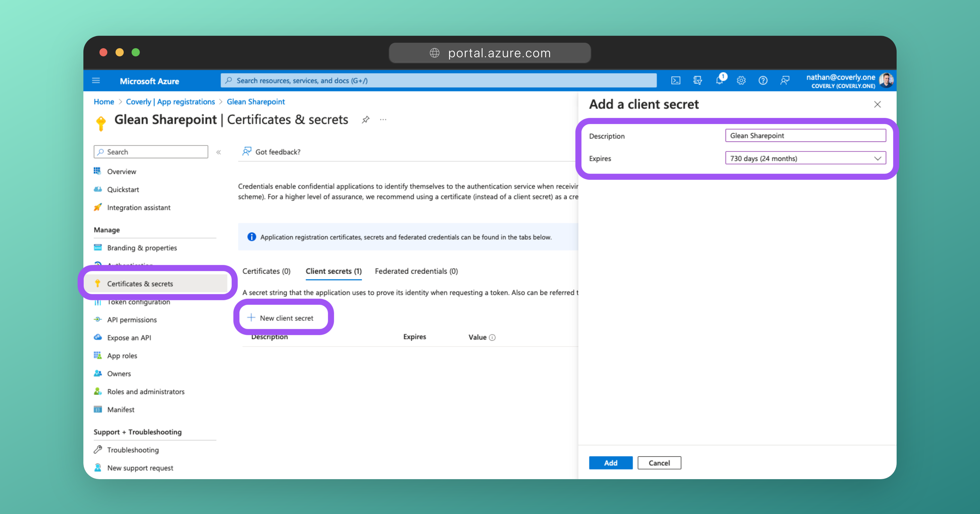980x514 pixels.
Task: Click the New client secret button
Action: [281, 318]
